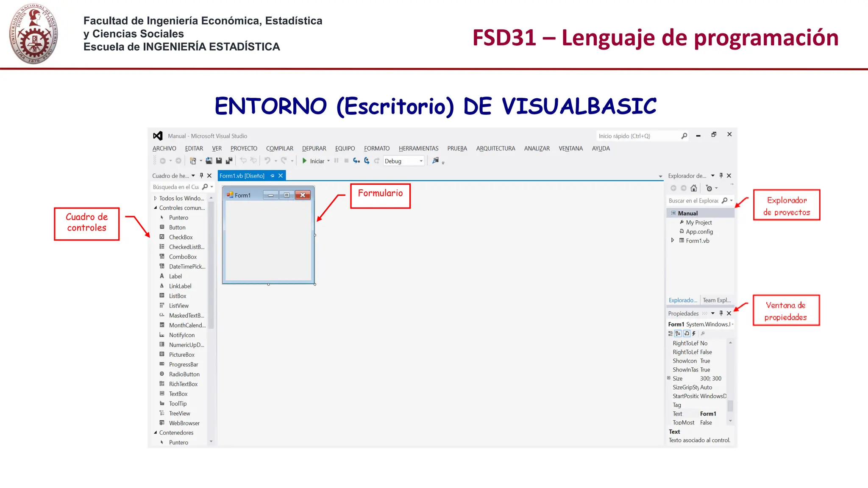Collapse the Contenedores group
Screen dimensions: 868x488
pyautogui.click(x=156, y=433)
